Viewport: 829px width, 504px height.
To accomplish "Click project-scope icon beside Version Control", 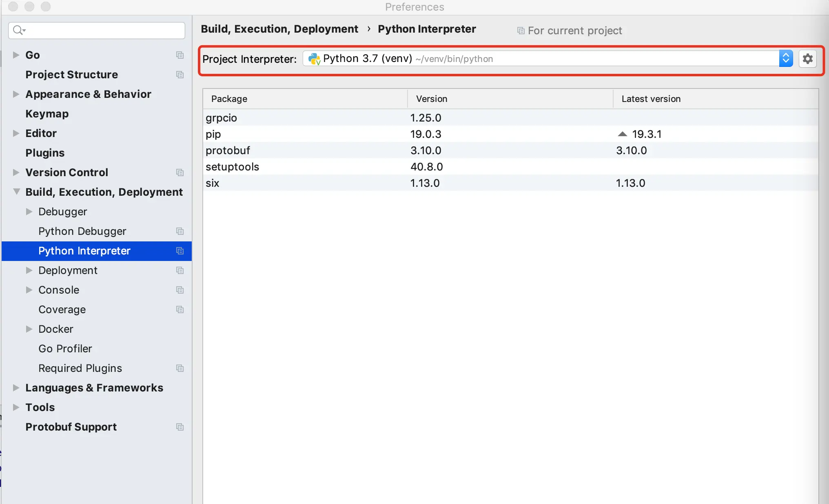I will tap(180, 172).
